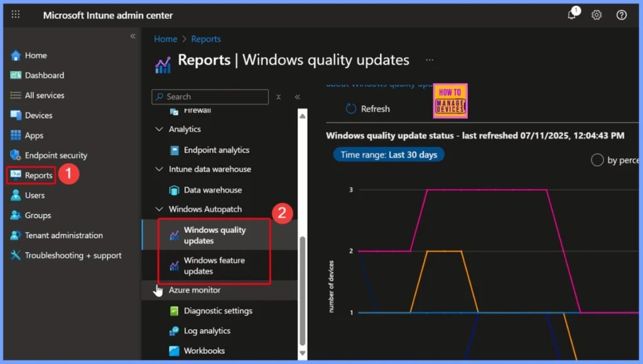
Task: Click the Endpoint security shield icon
Action: (x=16, y=155)
